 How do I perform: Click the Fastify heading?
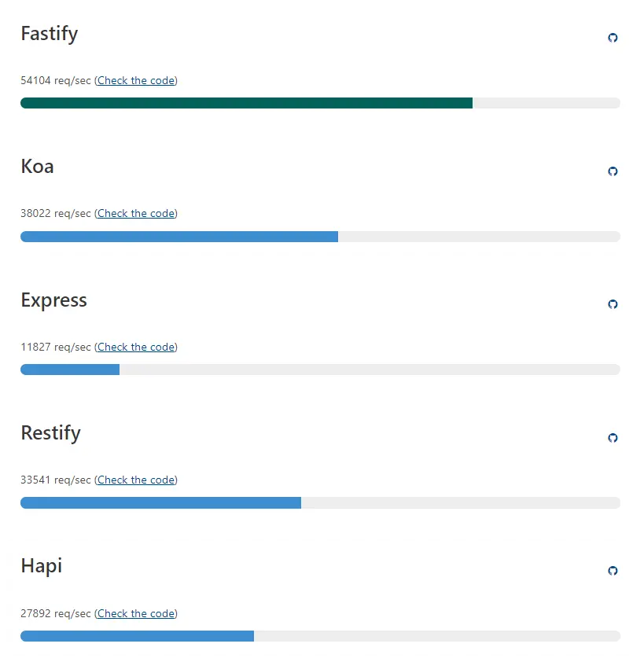50,34
